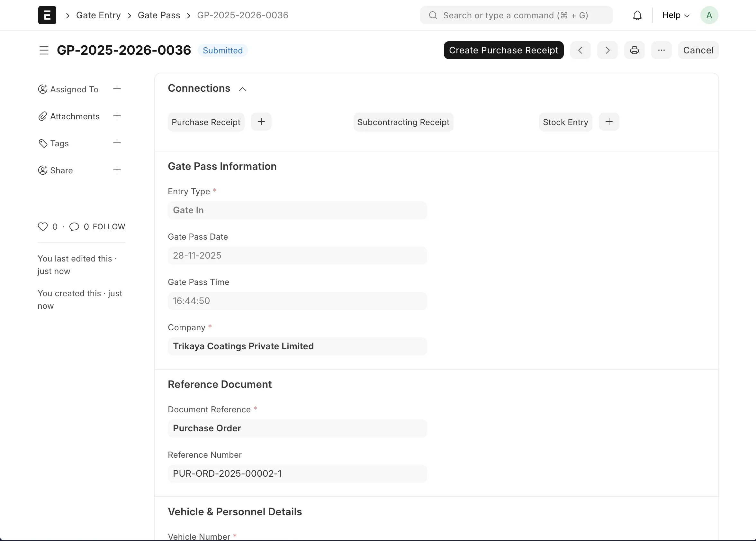Viewport: 756px width, 541px height.
Task: Assign a user with the Assigned To plus icon
Action: 116,89
